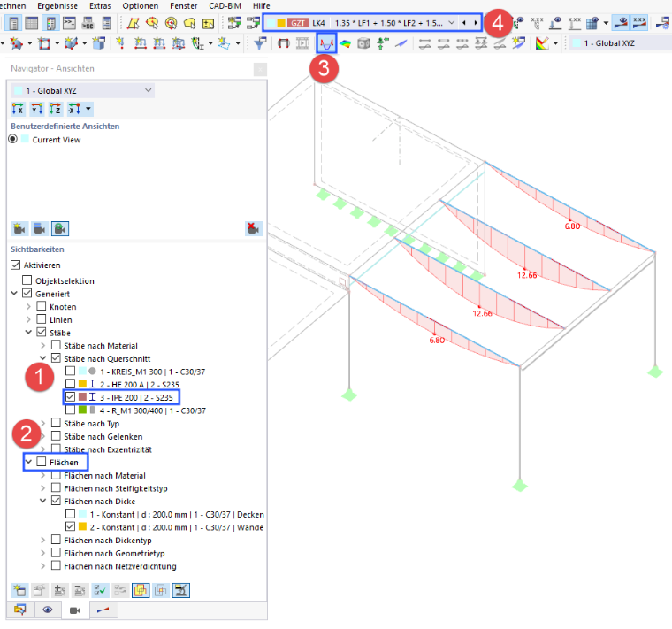672x629 pixels.
Task: Click the previous load case arrow
Action: tap(464, 23)
